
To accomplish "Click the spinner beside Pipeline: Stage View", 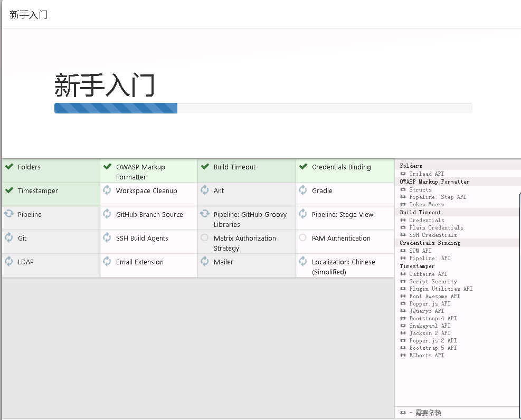I will coord(302,214).
